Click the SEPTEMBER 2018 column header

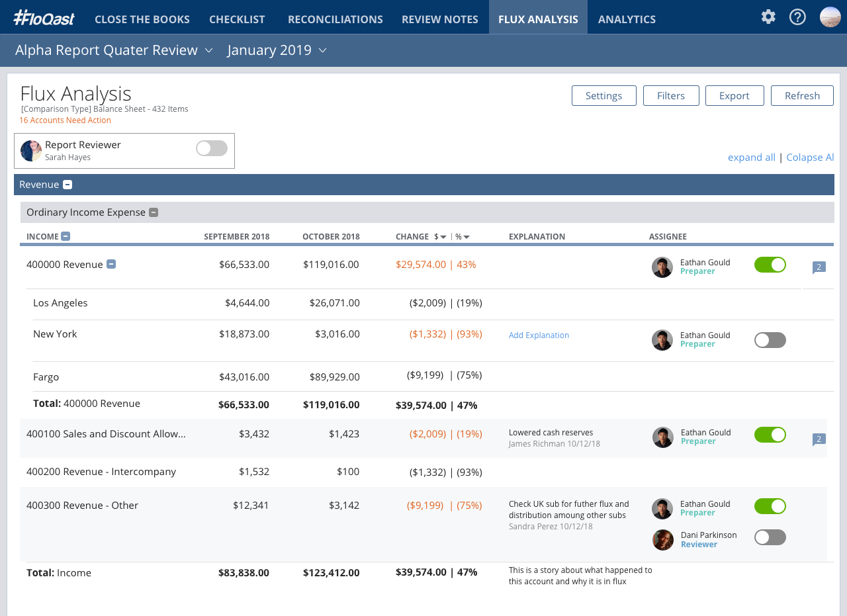[236, 237]
